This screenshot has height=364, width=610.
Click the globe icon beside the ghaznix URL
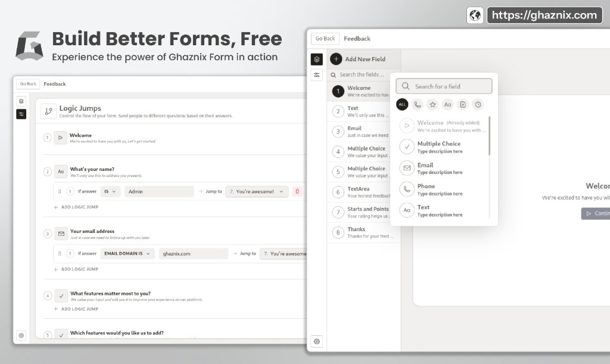(x=475, y=15)
